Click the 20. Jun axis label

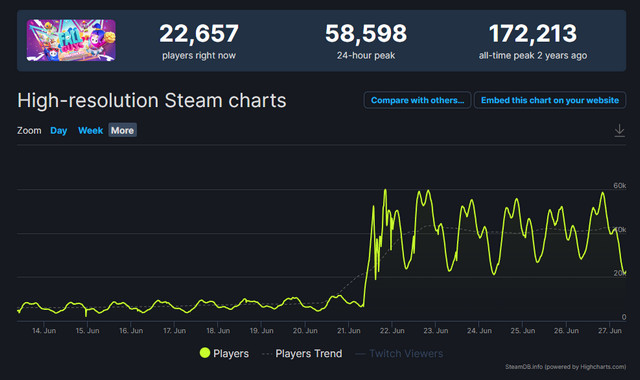(x=305, y=331)
